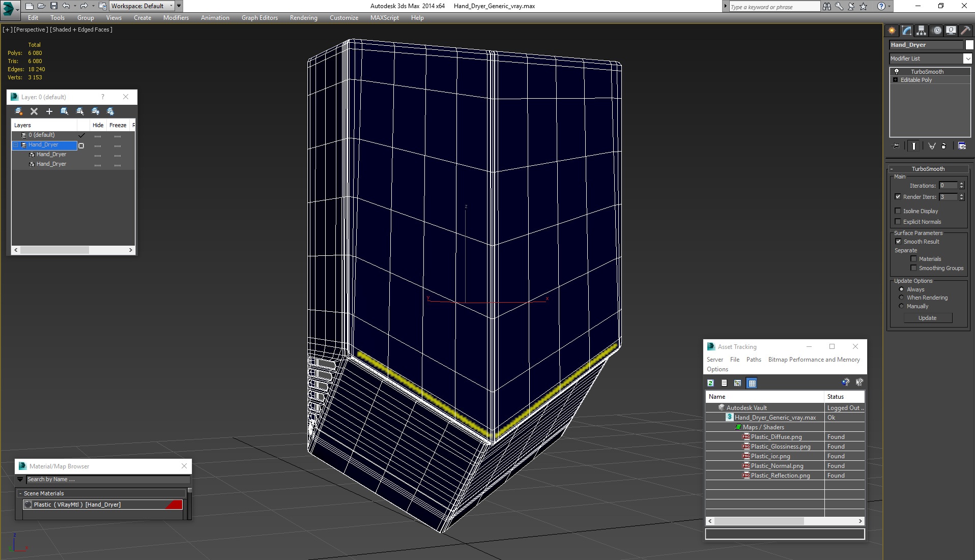This screenshot has width=975, height=560.
Task: Switch Asset Tracking to tree view
Action: pyautogui.click(x=738, y=383)
